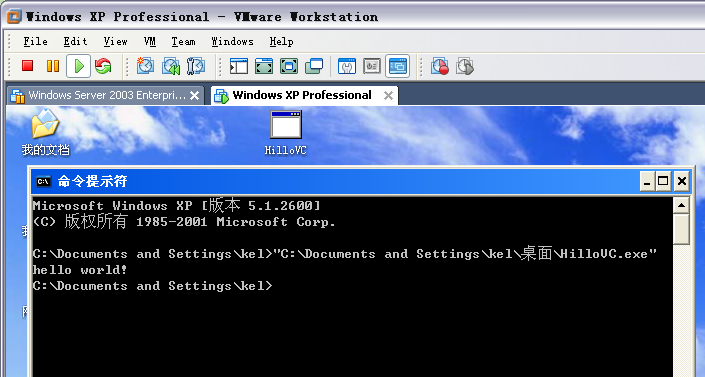
Task: Click the green Power On play button
Action: [x=79, y=66]
